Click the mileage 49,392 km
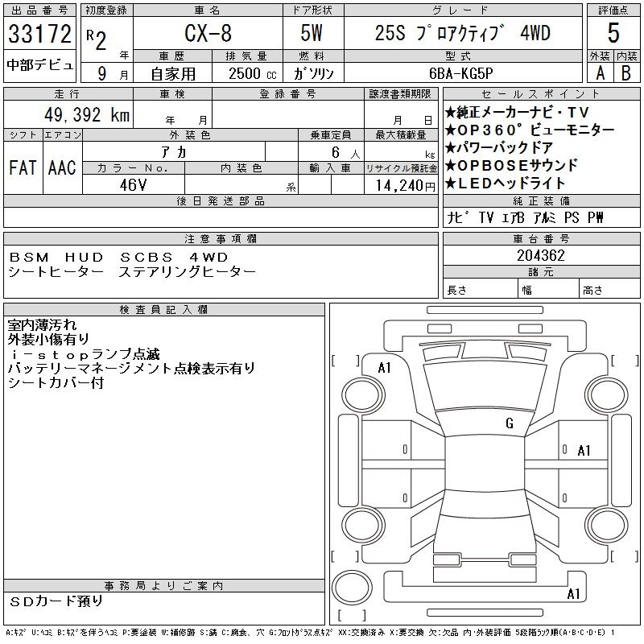Image resolution: width=644 pixels, height=644 pixels. (87, 115)
